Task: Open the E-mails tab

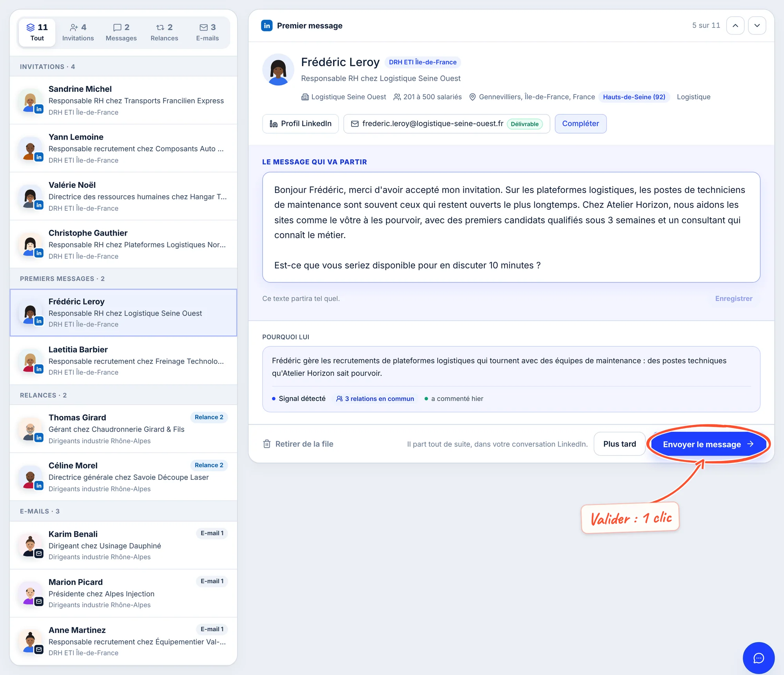Action: 207,32
